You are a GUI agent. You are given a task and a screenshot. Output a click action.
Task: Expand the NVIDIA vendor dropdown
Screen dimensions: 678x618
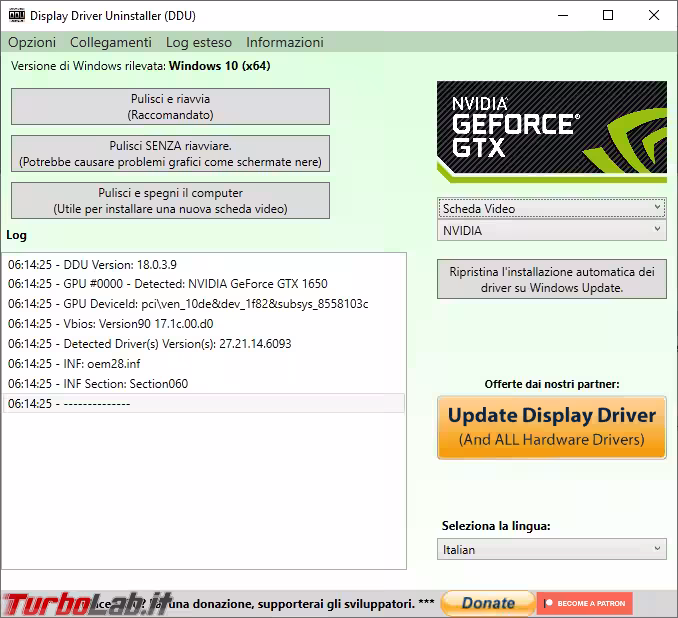[551, 230]
